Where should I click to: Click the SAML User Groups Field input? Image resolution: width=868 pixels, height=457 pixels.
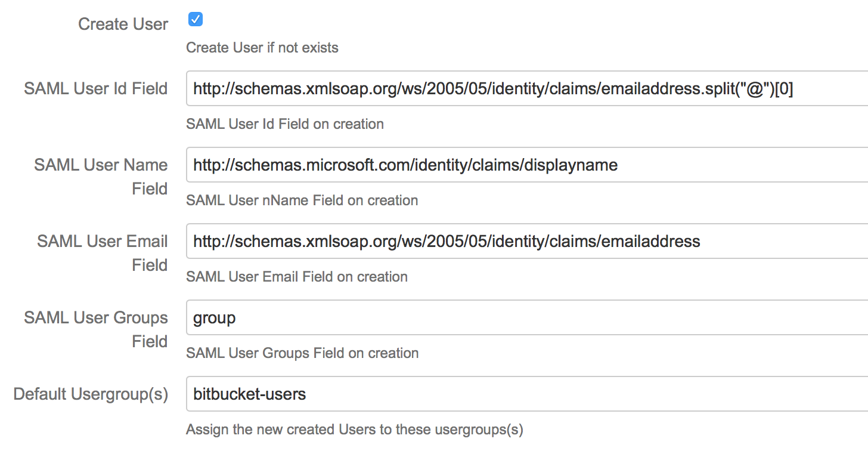(x=527, y=317)
